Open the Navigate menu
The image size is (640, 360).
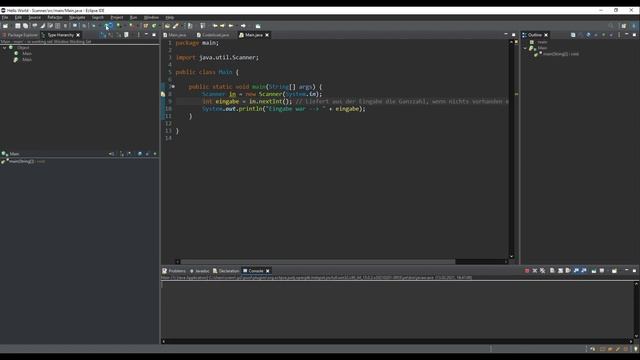click(77, 18)
